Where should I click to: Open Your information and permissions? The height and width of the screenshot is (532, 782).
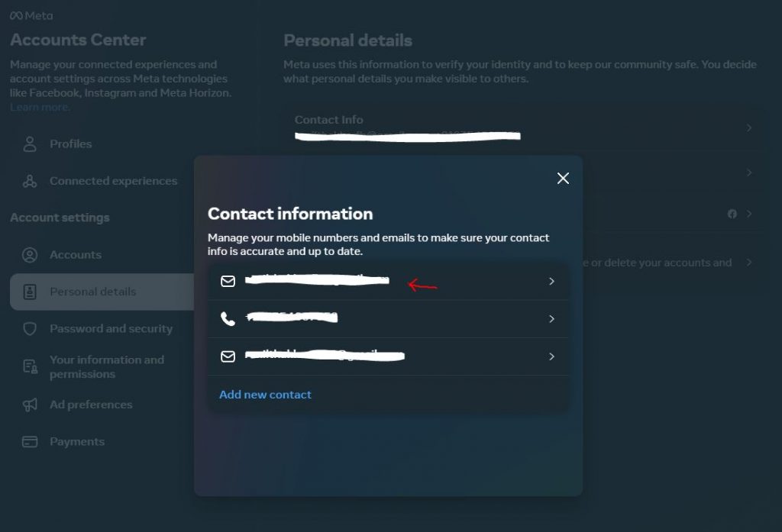pos(107,366)
